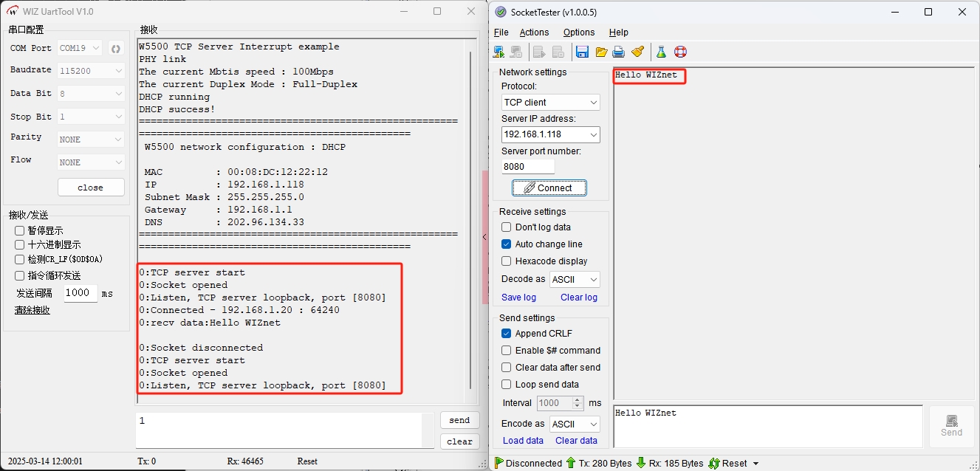Open the Protocol TCP client dropdown
Image resolution: width=980 pixels, height=471 pixels.
coord(550,103)
